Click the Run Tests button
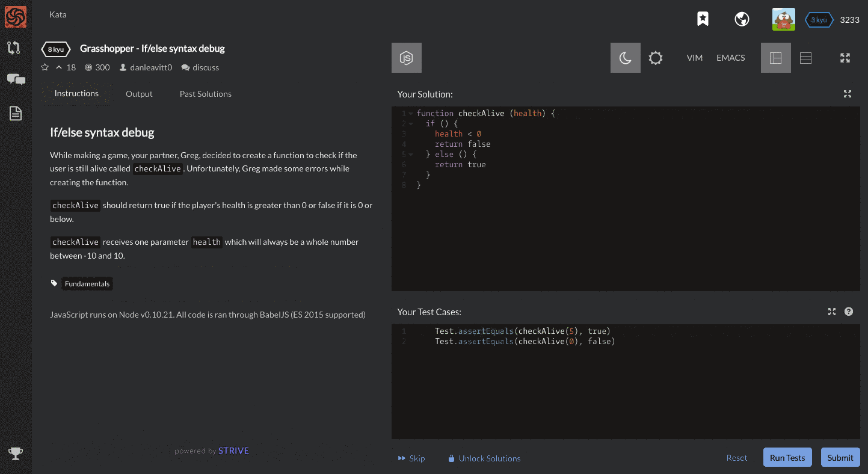This screenshot has width=868, height=474. (x=787, y=457)
